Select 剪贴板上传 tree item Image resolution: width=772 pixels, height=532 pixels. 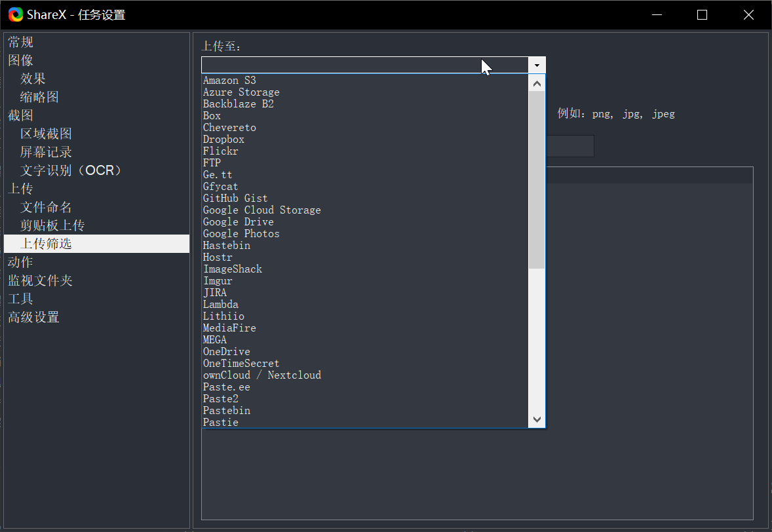pyautogui.click(x=52, y=226)
